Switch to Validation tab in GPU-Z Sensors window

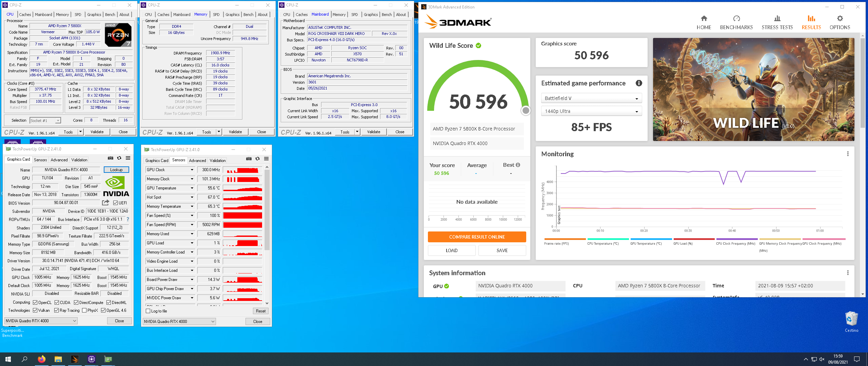click(x=217, y=160)
